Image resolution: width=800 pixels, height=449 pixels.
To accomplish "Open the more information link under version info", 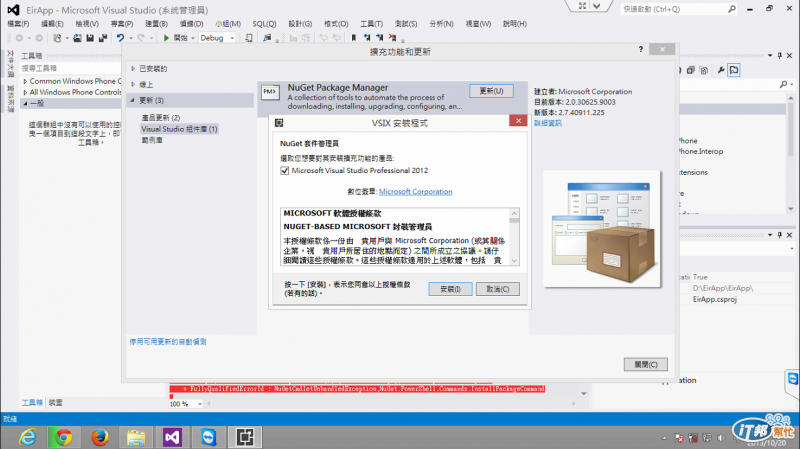I will (x=548, y=123).
